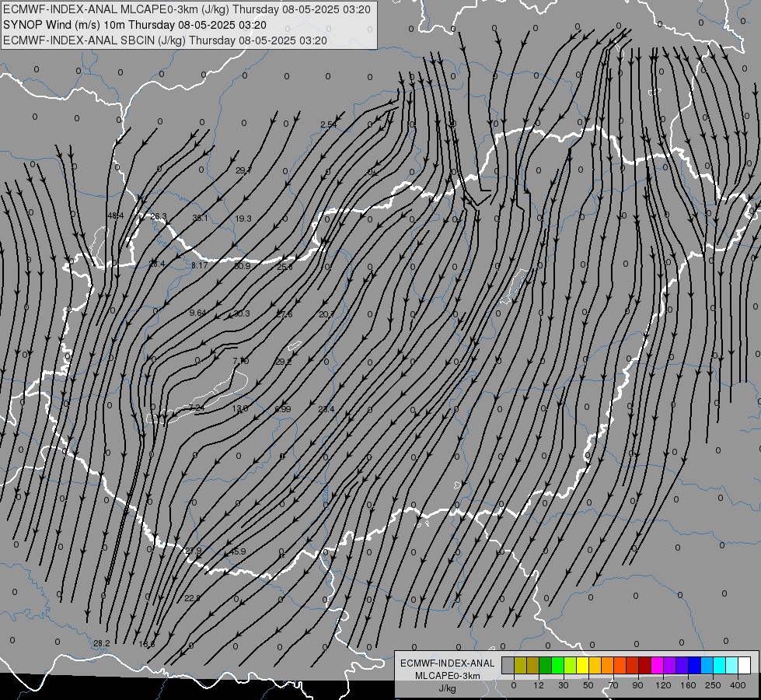The height and width of the screenshot is (700, 761).
Task: Click the map value '48.4'
Action: pyautogui.click(x=116, y=215)
